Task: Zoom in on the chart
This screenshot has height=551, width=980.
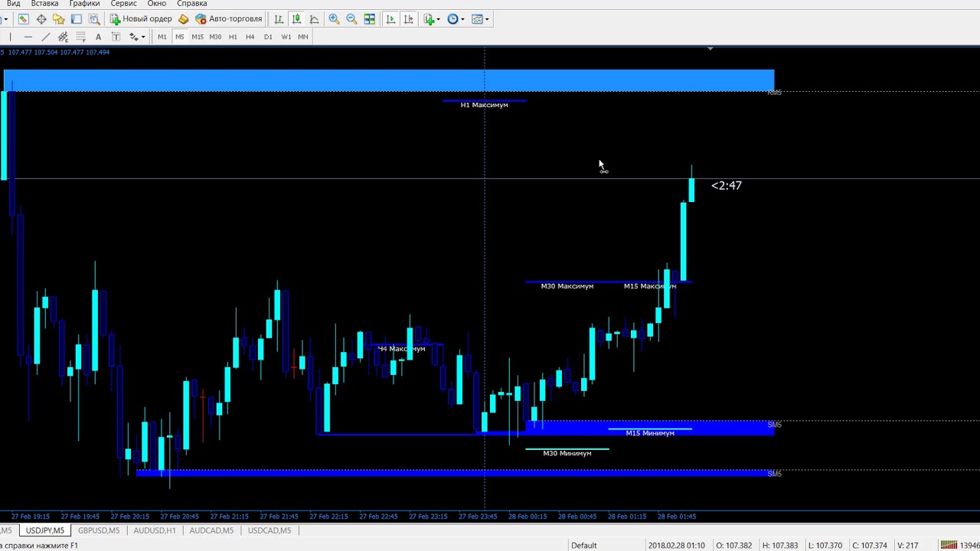Action: click(x=335, y=19)
